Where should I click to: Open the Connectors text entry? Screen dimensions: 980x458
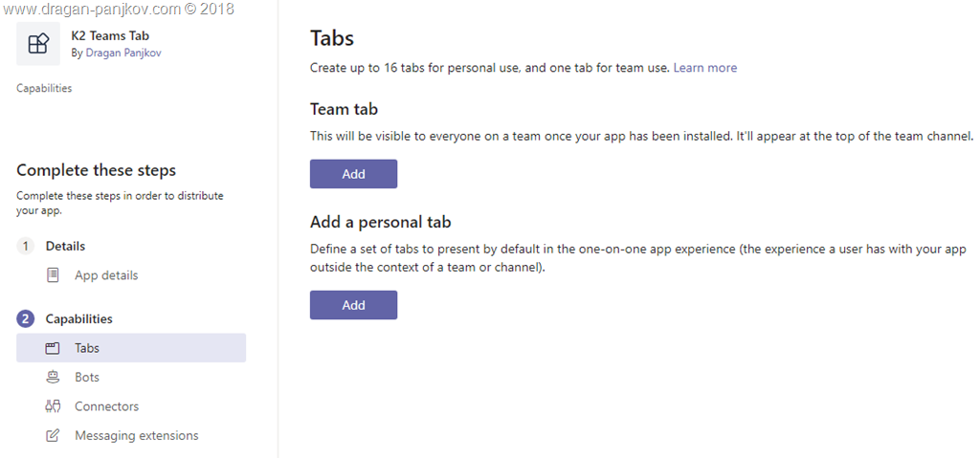coord(106,406)
